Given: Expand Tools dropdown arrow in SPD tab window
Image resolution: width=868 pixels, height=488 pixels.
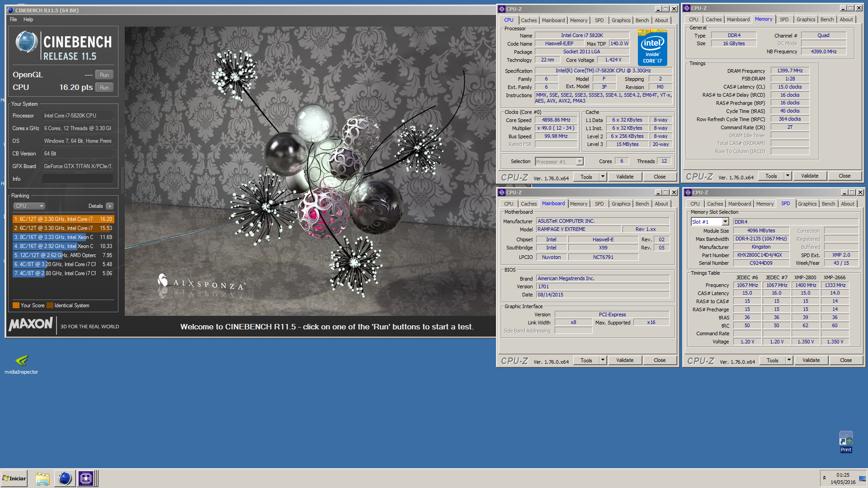Looking at the screenshot, I should point(789,360).
